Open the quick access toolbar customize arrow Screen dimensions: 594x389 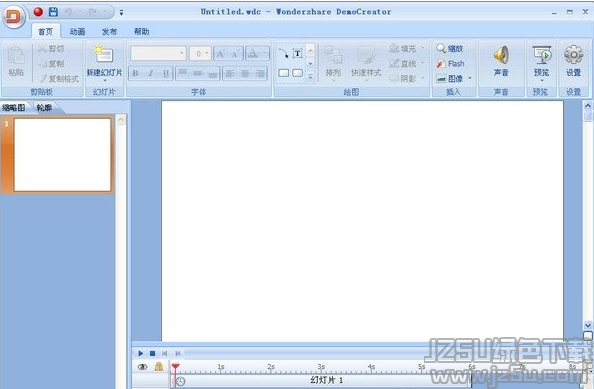(x=121, y=12)
